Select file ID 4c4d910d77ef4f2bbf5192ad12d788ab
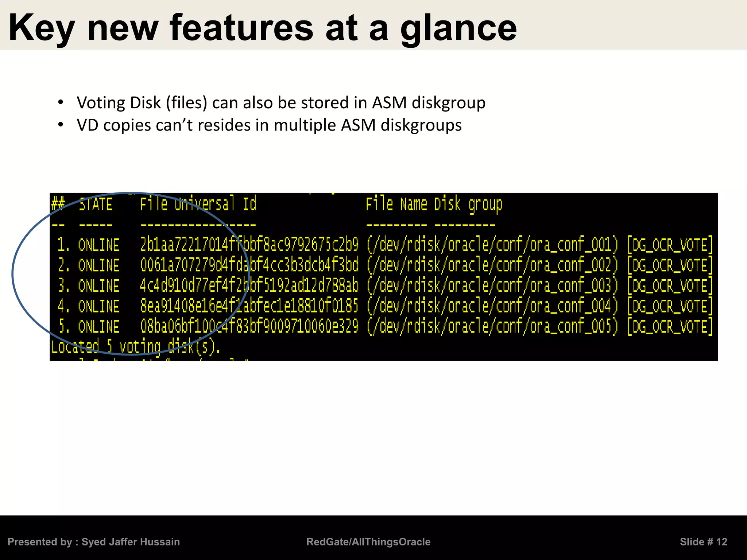This screenshot has height=560, width=747. (x=249, y=285)
